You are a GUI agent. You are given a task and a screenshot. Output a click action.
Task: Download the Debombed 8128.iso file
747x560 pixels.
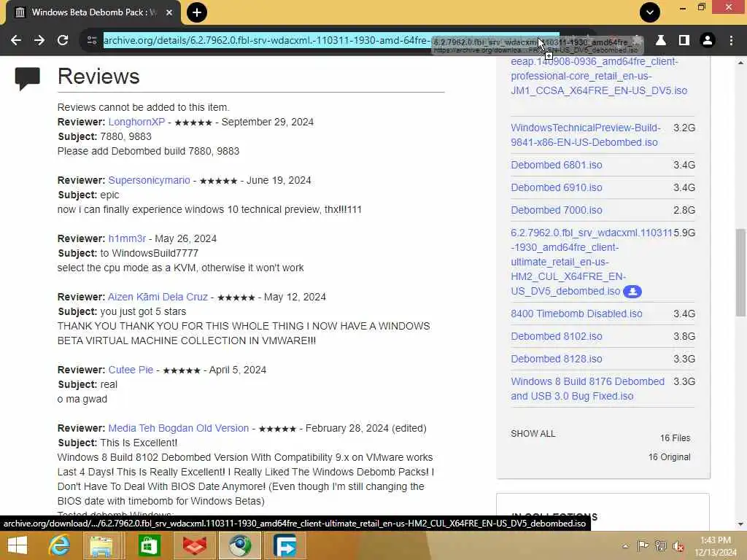(557, 359)
